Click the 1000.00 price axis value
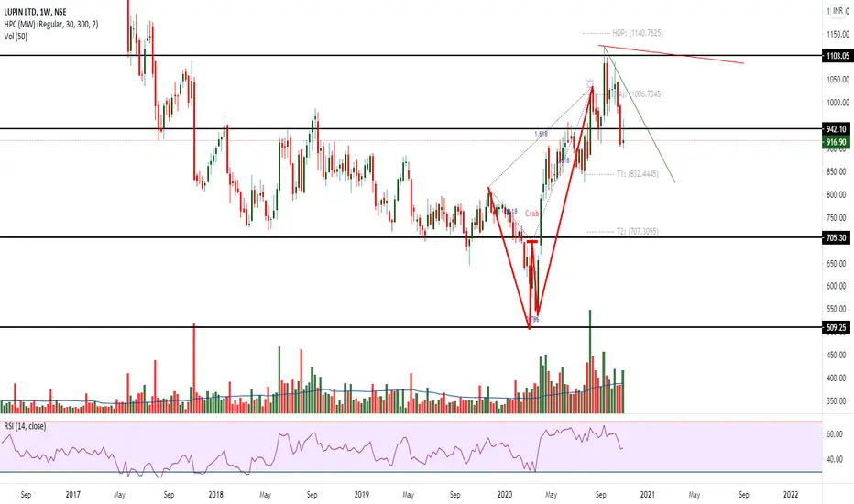This screenshot has height=504, width=854. click(x=838, y=103)
